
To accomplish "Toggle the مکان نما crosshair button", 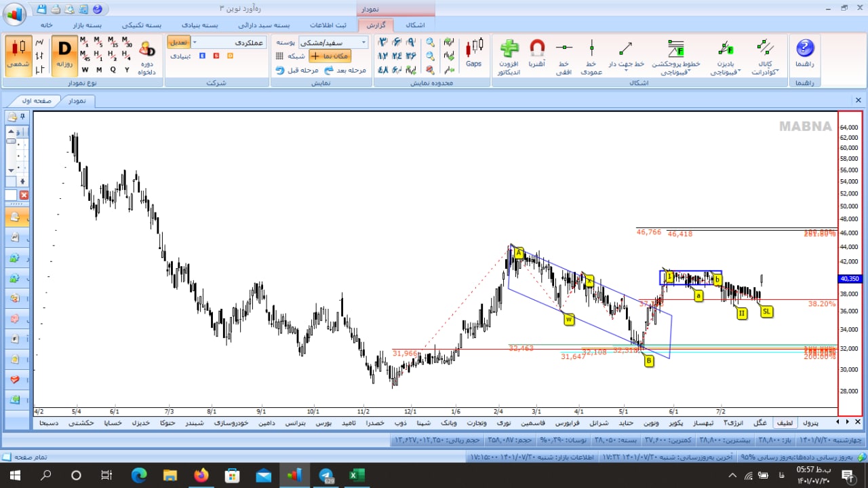I will 330,56.
